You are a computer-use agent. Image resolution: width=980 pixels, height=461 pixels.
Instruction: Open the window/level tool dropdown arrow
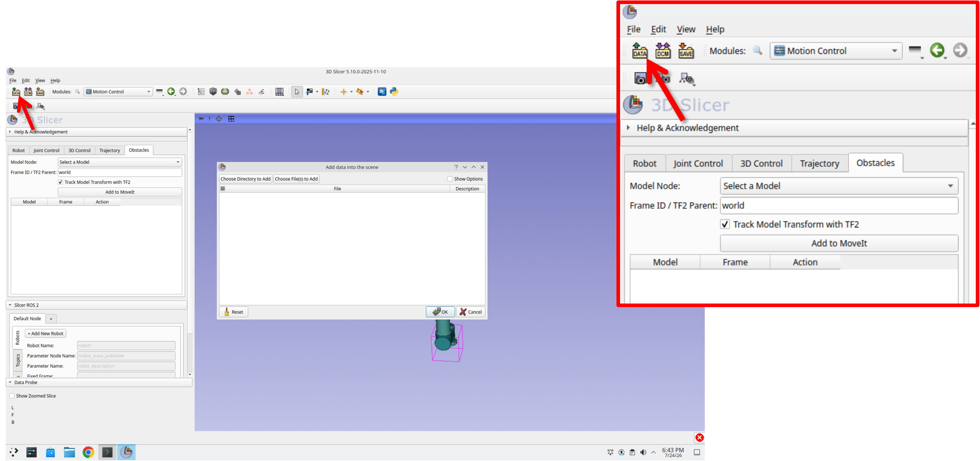[317, 92]
